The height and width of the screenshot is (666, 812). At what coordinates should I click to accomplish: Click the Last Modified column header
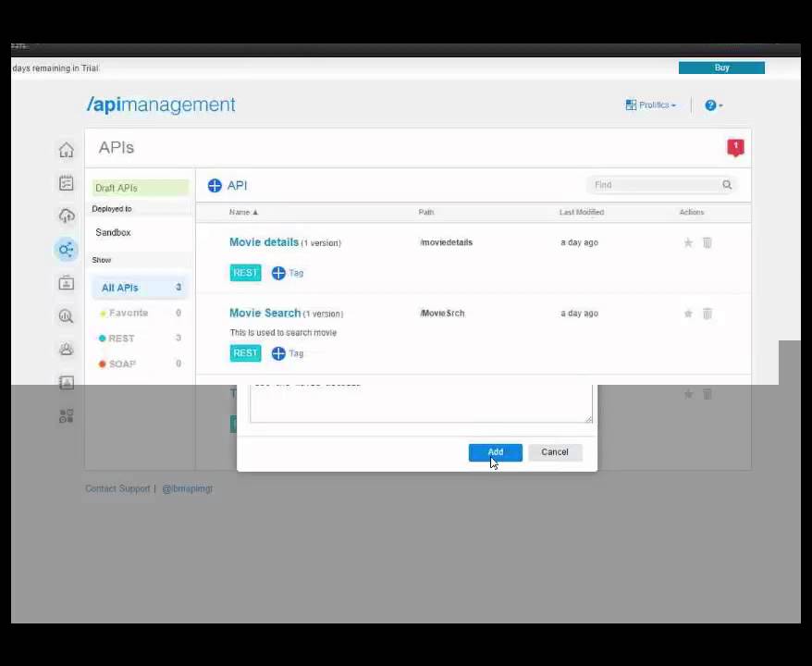582,213
